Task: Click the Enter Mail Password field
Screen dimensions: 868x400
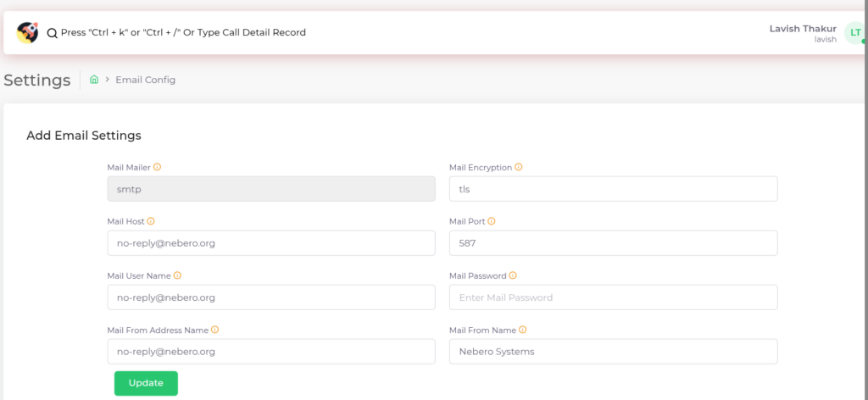Action: point(613,297)
